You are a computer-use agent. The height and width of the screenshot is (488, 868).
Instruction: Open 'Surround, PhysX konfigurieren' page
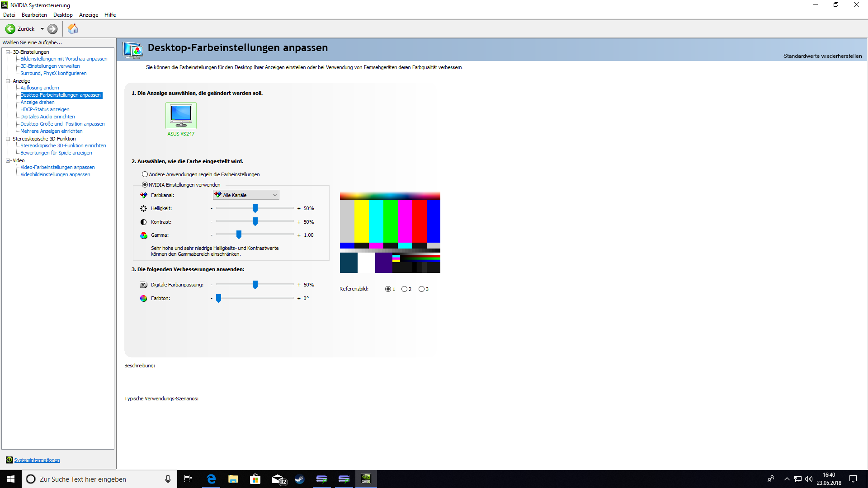pos(53,73)
